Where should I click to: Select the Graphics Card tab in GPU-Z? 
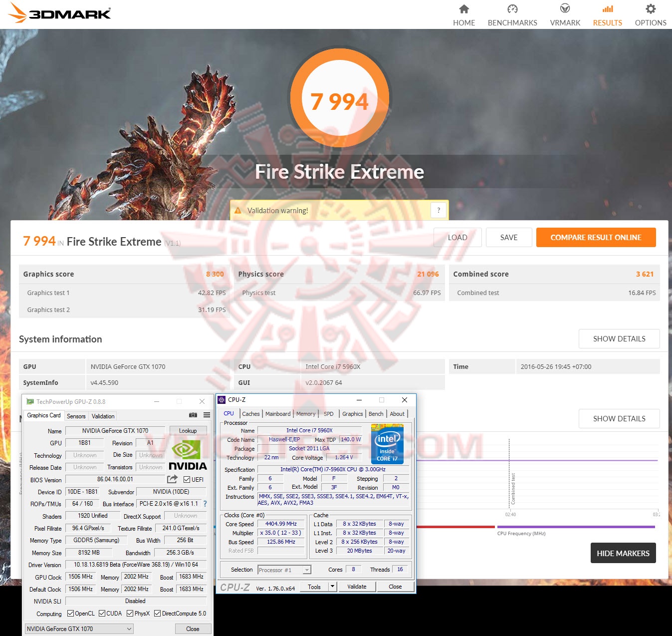pyautogui.click(x=44, y=415)
